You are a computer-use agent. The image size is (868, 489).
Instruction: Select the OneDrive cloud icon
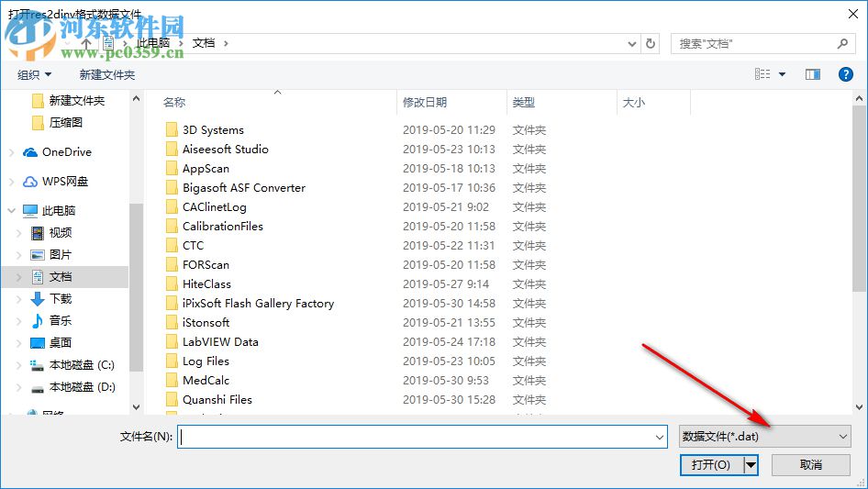(x=30, y=152)
